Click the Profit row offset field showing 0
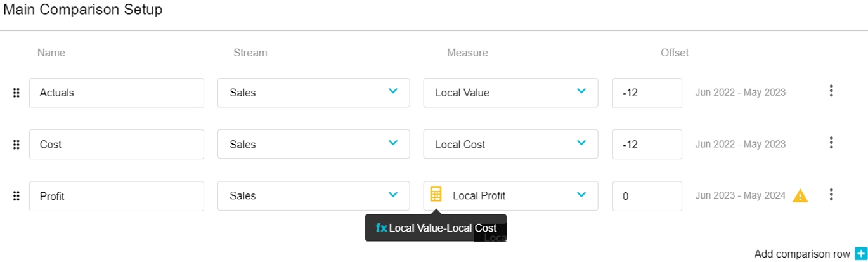The width and height of the screenshot is (868, 262). (647, 196)
